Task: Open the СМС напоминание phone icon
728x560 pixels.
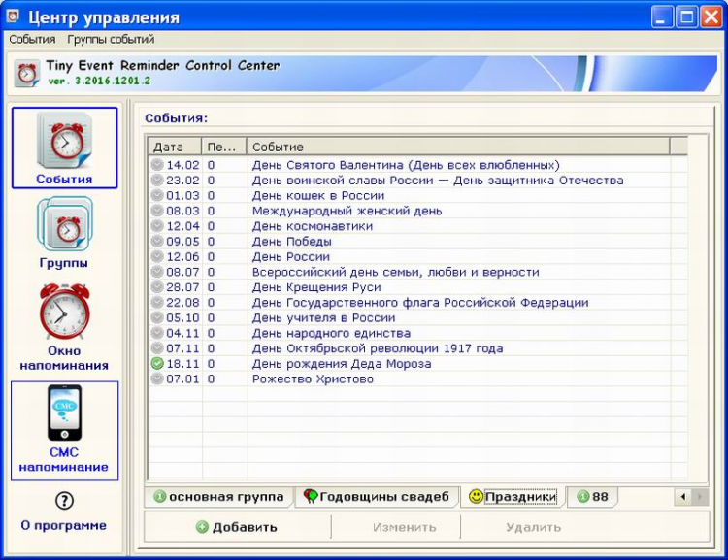Action: (64, 412)
